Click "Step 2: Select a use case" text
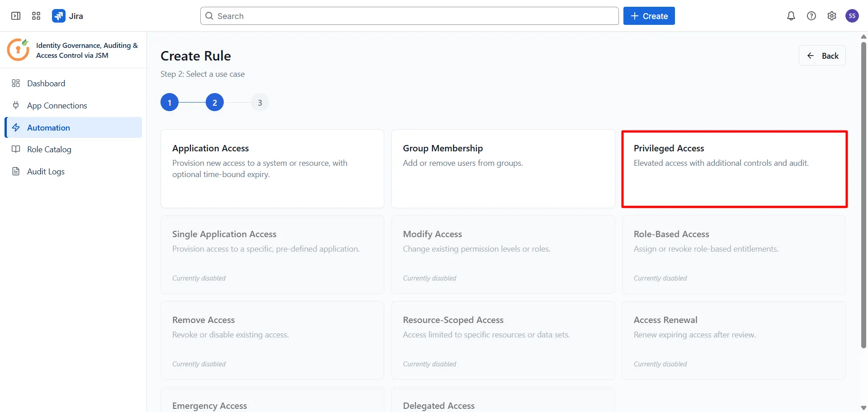The image size is (868, 412). pos(203,74)
